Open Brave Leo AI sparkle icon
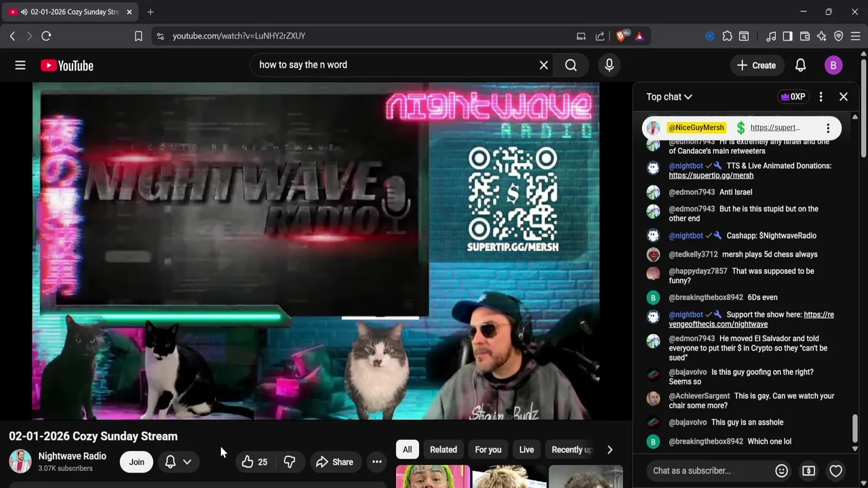The height and width of the screenshot is (488, 868). pyautogui.click(x=821, y=36)
